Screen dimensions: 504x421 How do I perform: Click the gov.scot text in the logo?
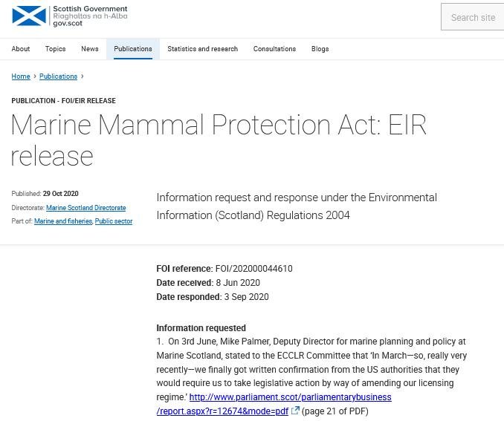point(67,24)
